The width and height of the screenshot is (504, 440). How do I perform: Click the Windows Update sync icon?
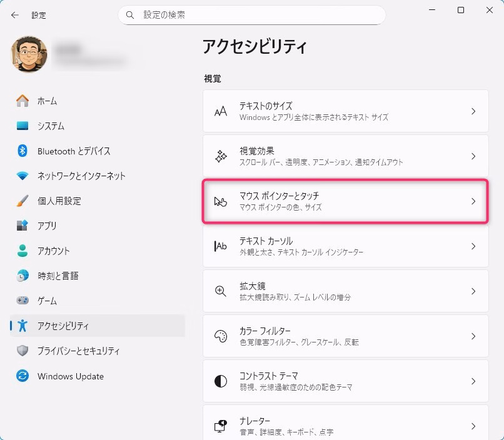point(23,376)
